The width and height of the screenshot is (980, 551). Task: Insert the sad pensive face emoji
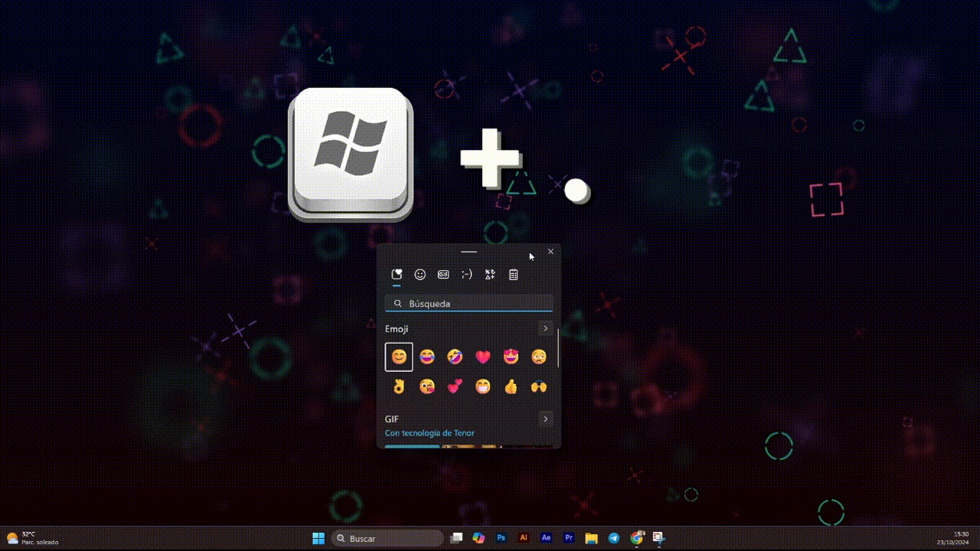pyautogui.click(x=539, y=357)
